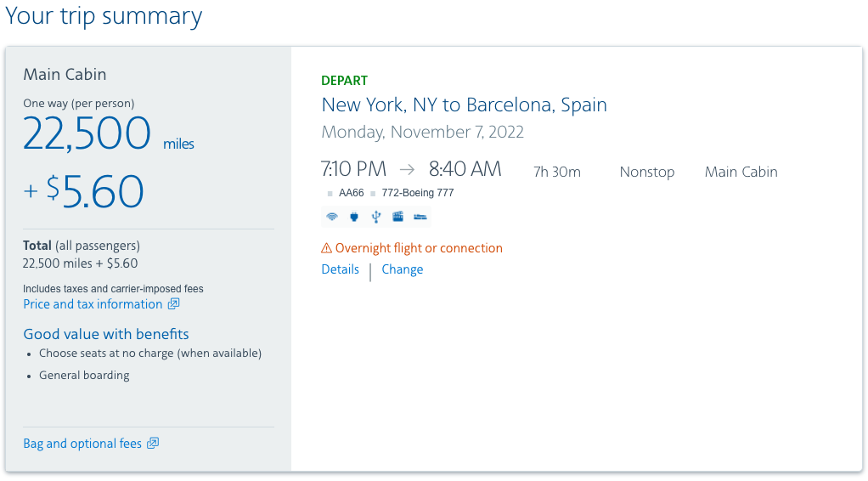The image size is (868, 481).
Task: Click the power outlet amenity icon
Action: tap(354, 217)
